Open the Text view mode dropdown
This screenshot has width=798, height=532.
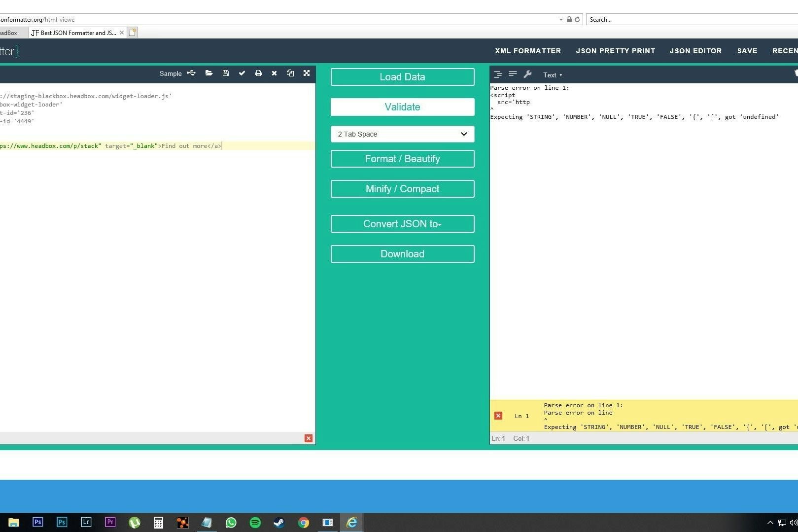(x=552, y=75)
